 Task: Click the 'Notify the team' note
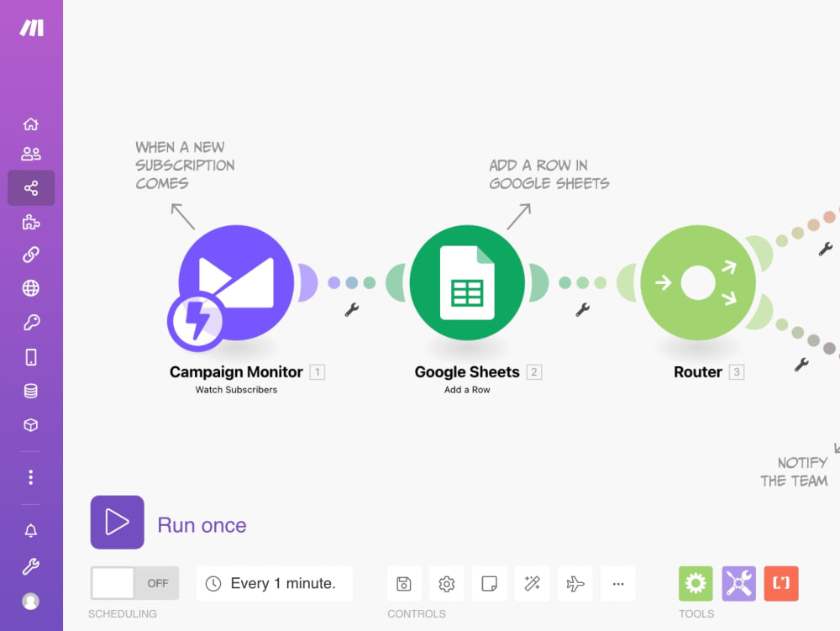tap(794, 471)
